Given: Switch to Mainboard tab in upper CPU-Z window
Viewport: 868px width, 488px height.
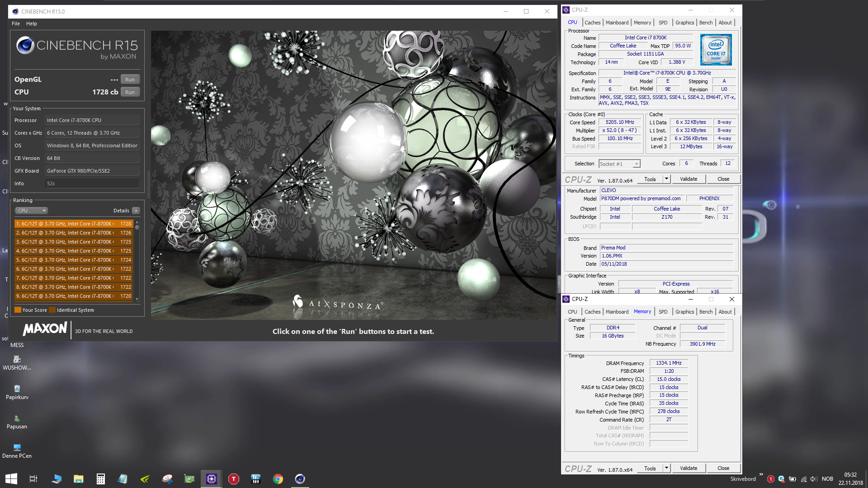Looking at the screenshot, I should 617,23.
